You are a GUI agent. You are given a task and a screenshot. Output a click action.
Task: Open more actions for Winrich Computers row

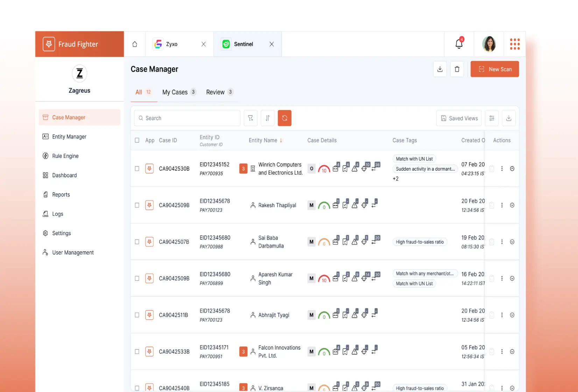[502, 169]
